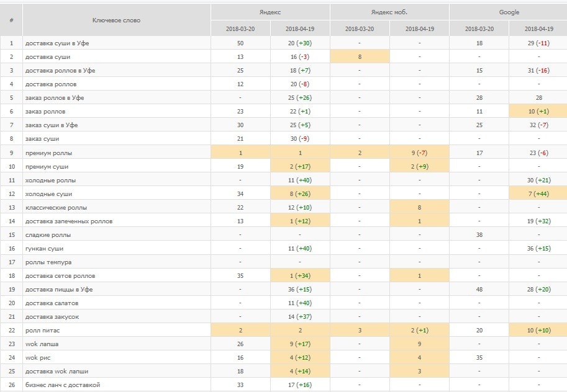This screenshot has height=392, width=567.
Task: Click the '29 (-11)' Google position cell
Action: click(538, 43)
